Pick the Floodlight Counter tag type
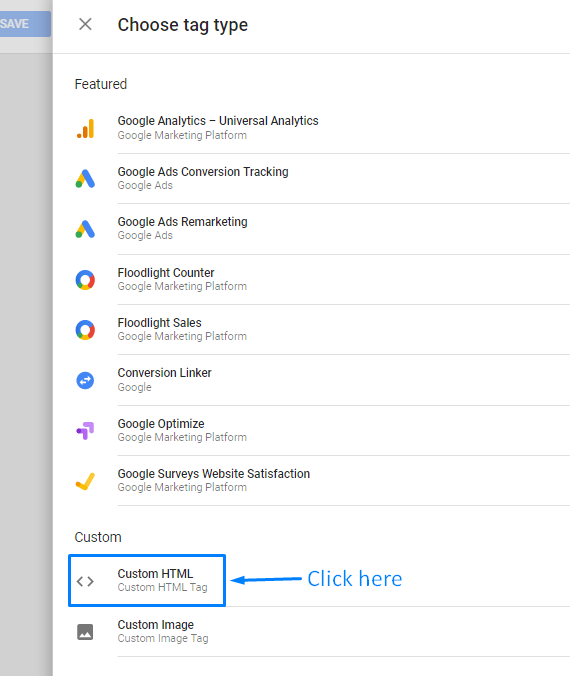This screenshot has height=676, width=570. pyautogui.click(x=322, y=279)
